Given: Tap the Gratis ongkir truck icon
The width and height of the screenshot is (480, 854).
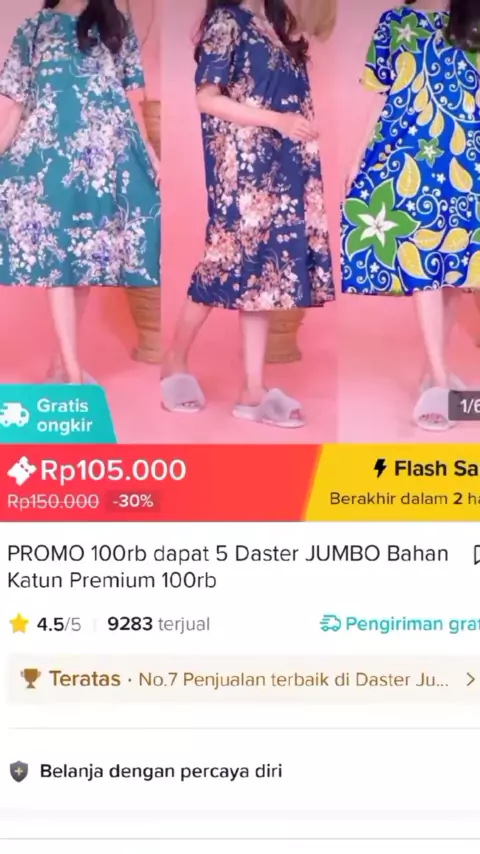Looking at the screenshot, I should (14, 416).
